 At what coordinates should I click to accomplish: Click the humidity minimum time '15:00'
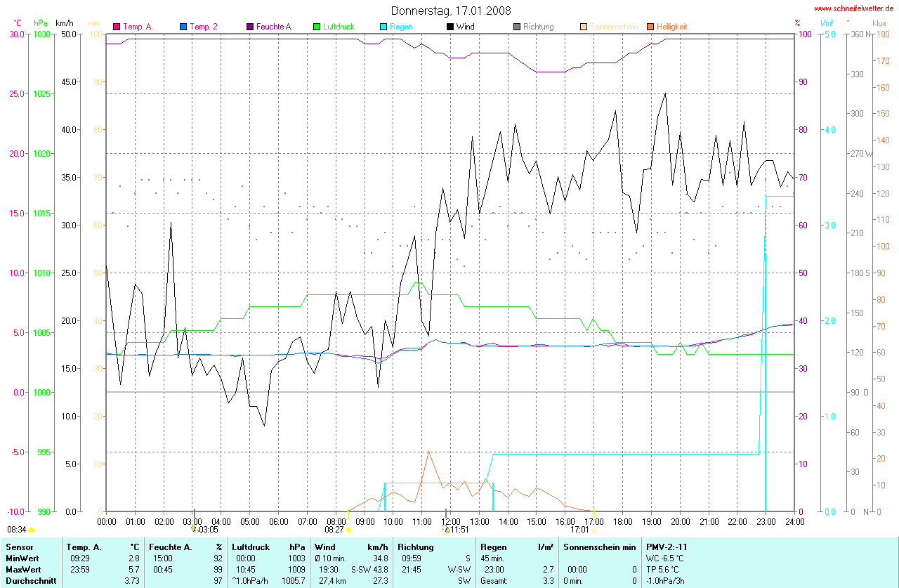[x=163, y=558]
